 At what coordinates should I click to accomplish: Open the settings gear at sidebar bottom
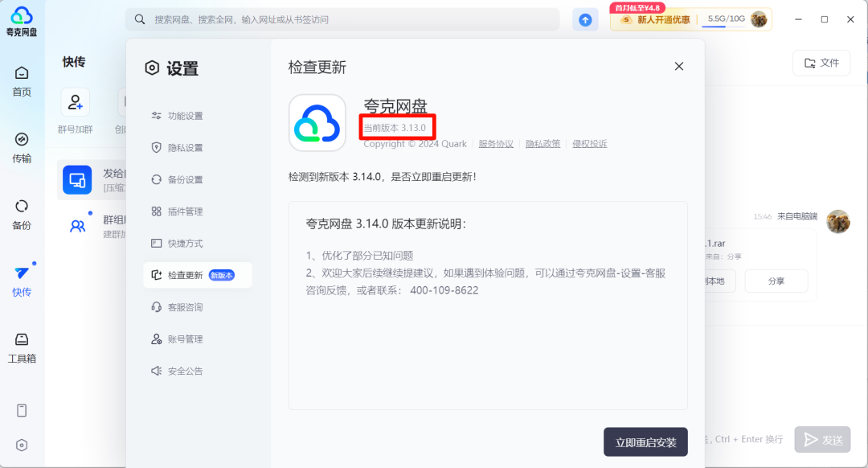click(x=22, y=444)
